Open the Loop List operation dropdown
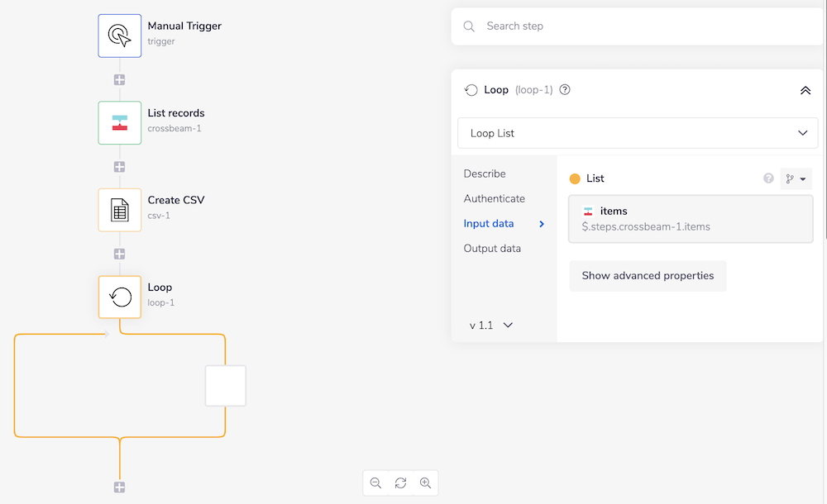This screenshot has width=827, height=504. click(x=638, y=133)
